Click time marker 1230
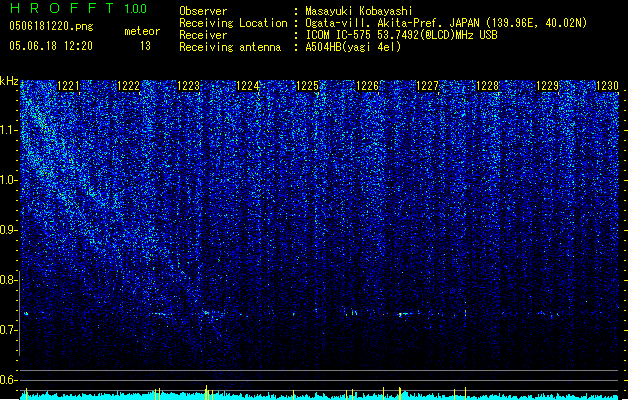 (607, 86)
